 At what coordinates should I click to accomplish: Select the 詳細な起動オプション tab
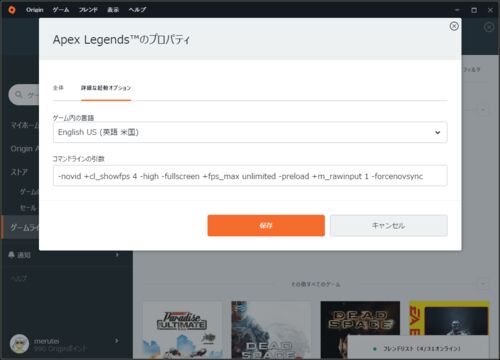click(106, 88)
